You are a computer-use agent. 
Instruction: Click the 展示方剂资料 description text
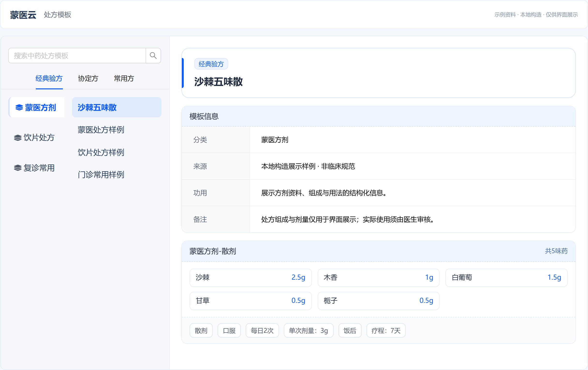(324, 193)
